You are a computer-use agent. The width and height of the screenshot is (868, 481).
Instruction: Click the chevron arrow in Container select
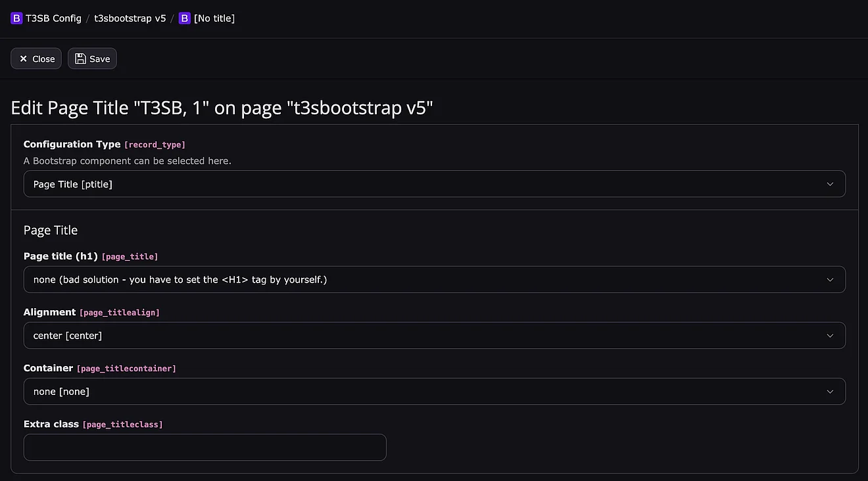coord(830,392)
